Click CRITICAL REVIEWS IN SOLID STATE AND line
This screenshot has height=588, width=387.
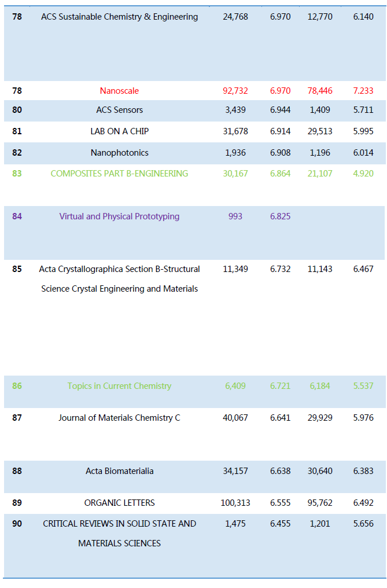(x=119, y=524)
